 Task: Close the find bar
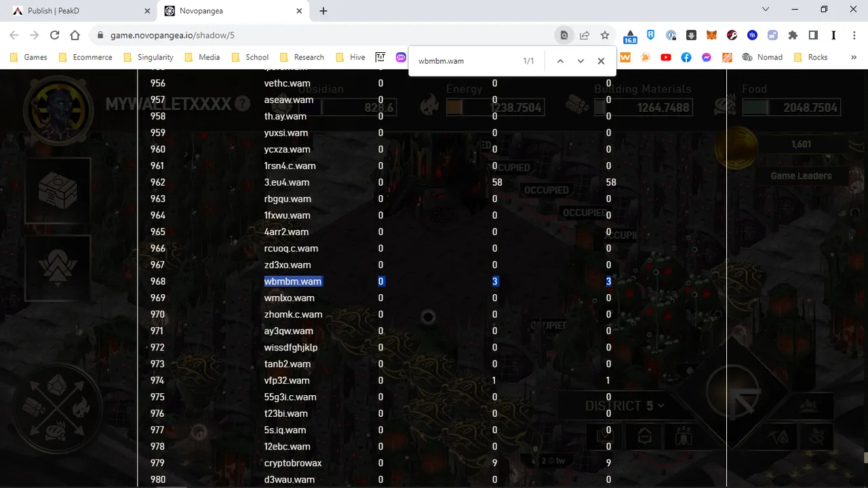(601, 61)
